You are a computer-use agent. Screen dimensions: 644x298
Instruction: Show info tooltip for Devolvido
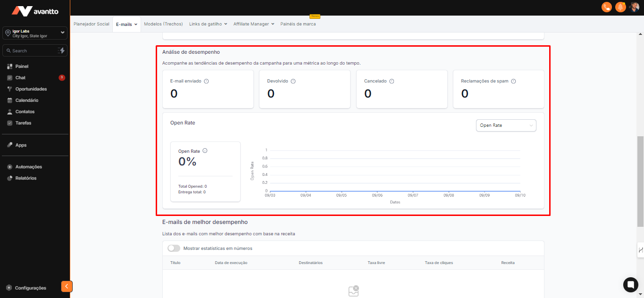click(293, 81)
